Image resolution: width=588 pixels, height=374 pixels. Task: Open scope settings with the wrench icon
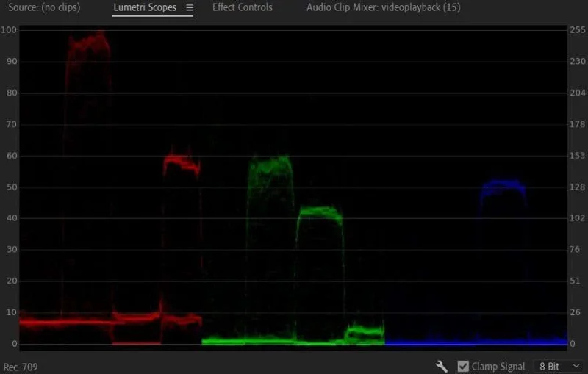click(x=442, y=366)
